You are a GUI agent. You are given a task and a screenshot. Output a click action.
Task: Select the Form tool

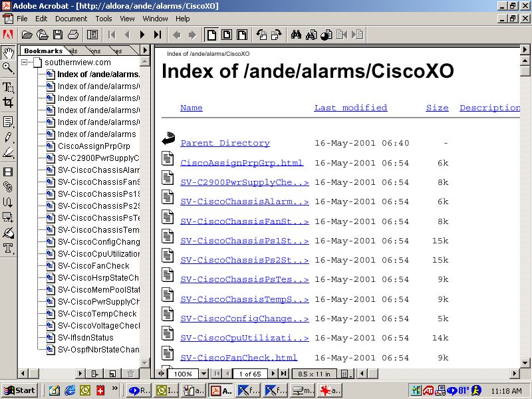(x=9, y=217)
